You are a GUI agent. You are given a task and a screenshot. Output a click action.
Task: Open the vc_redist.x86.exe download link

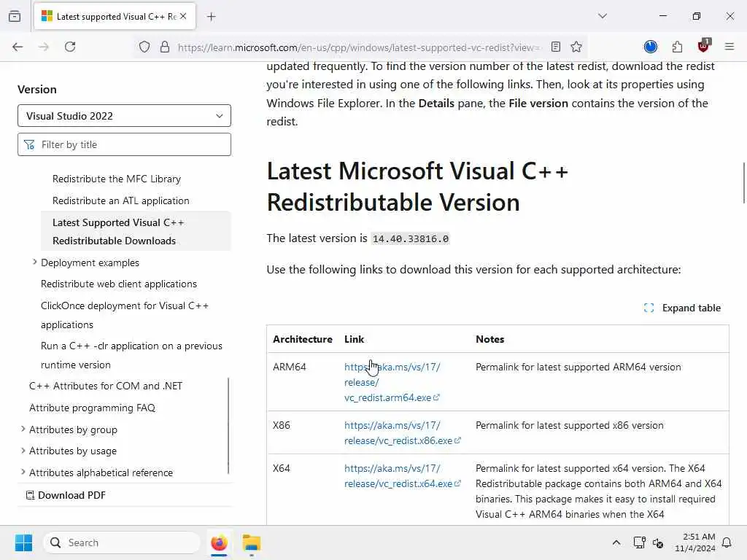click(x=403, y=433)
